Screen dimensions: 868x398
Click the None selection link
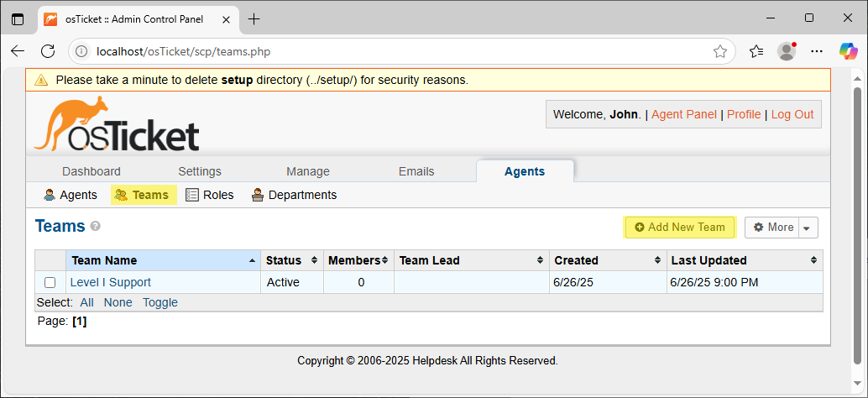point(118,302)
